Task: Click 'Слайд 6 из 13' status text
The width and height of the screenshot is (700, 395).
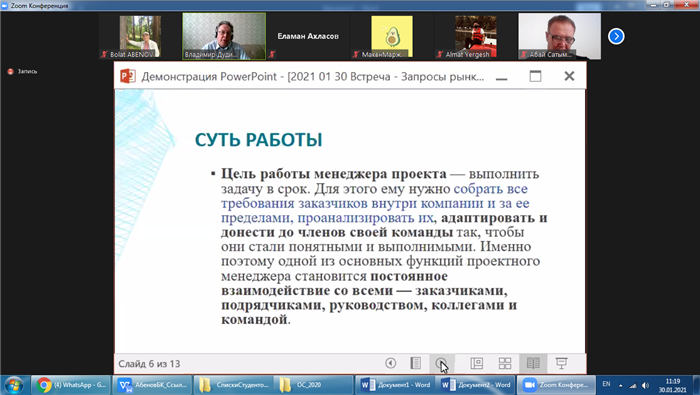Action: click(149, 364)
